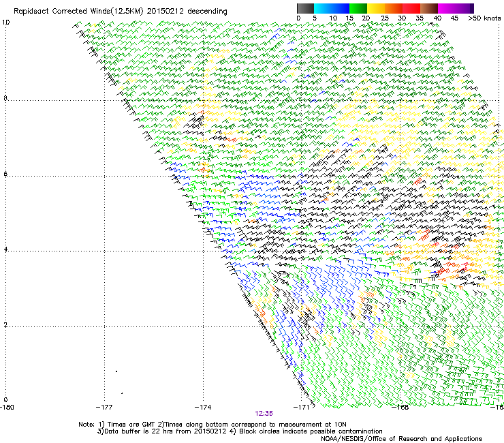Click the '-180' longitude axis label

click(x=7, y=408)
